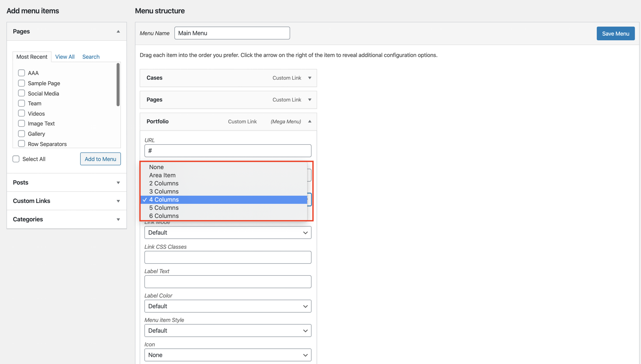Viewport: 641px width, 364px height.
Task: Open the Icon dropdown
Action: coord(228,355)
